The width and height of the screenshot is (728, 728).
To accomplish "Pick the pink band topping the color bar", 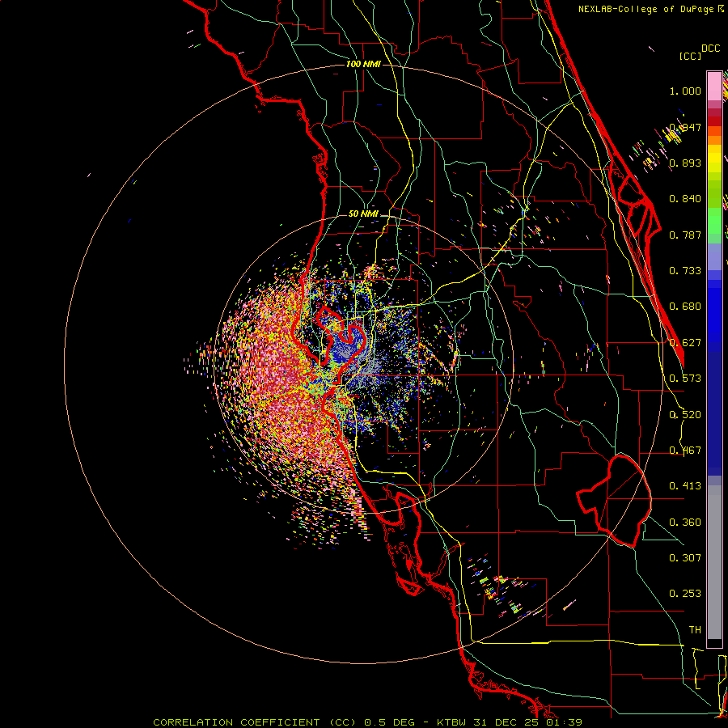I will [714, 86].
